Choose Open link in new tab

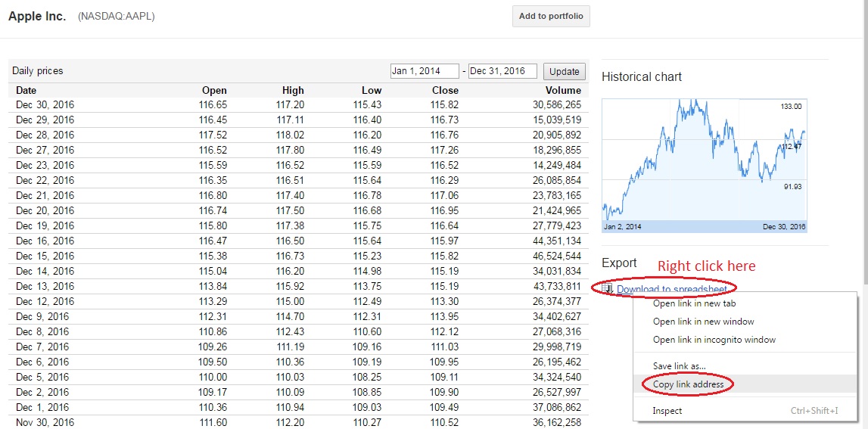pyautogui.click(x=694, y=303)
